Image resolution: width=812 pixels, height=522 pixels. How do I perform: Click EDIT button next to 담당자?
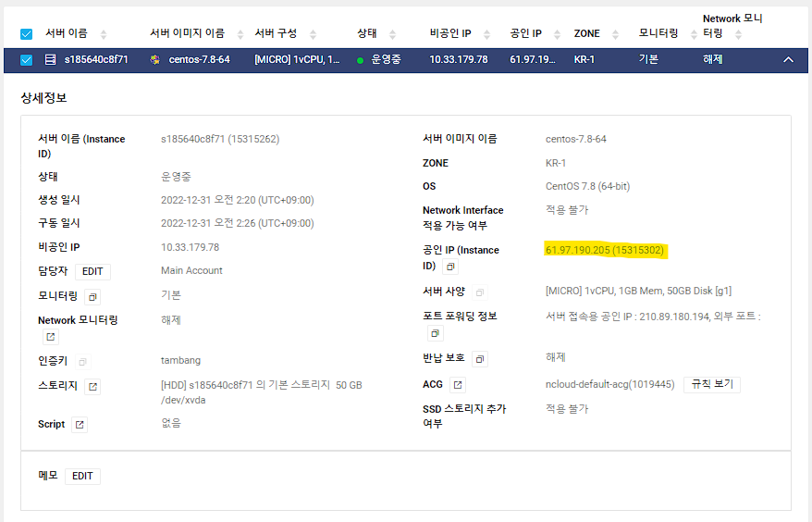coord(92,271)
